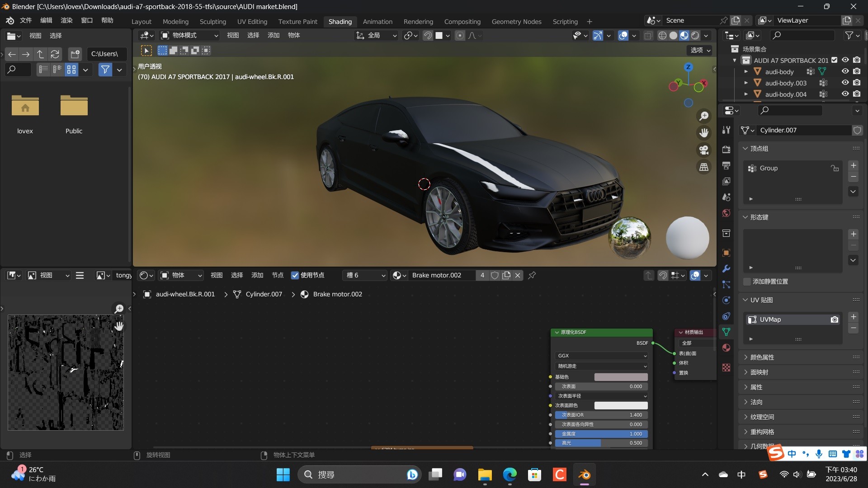Viewport: 868px width, 488px height.
Task: Click the fake user shield for Brake motor.002
Action: pyautogui.click(x=495, y=275)
